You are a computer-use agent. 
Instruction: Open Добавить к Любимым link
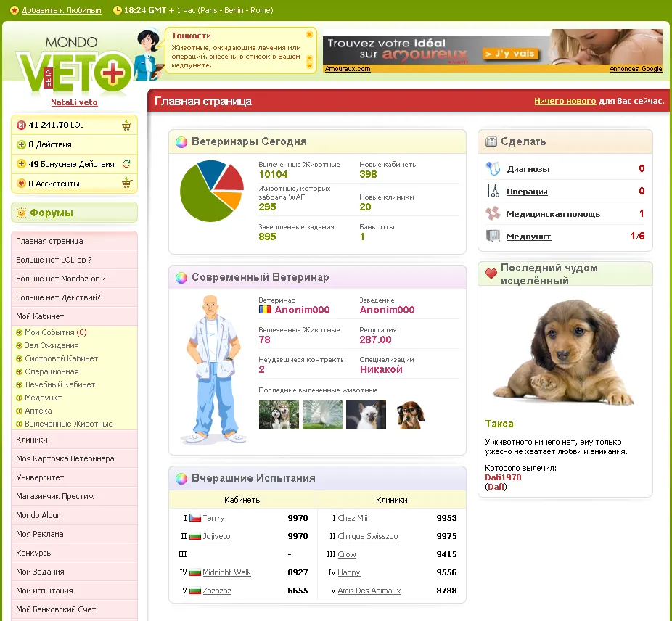[x=61, y=10]
